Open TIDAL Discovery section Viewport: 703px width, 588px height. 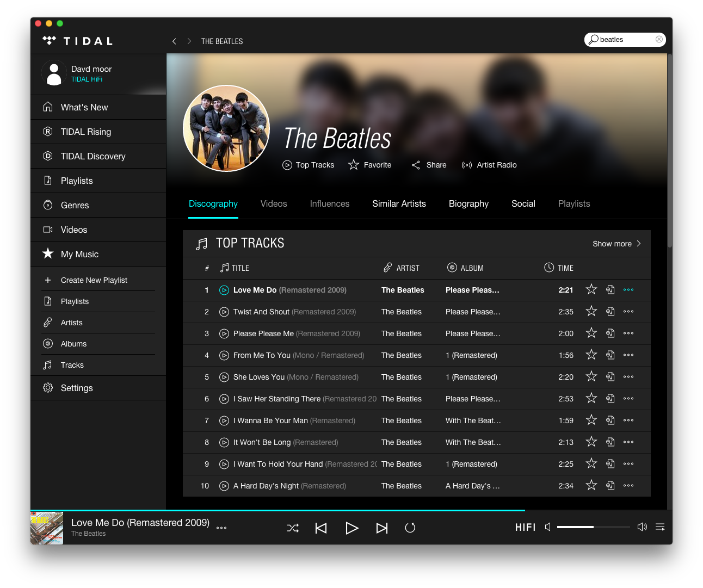click(98, 156)
